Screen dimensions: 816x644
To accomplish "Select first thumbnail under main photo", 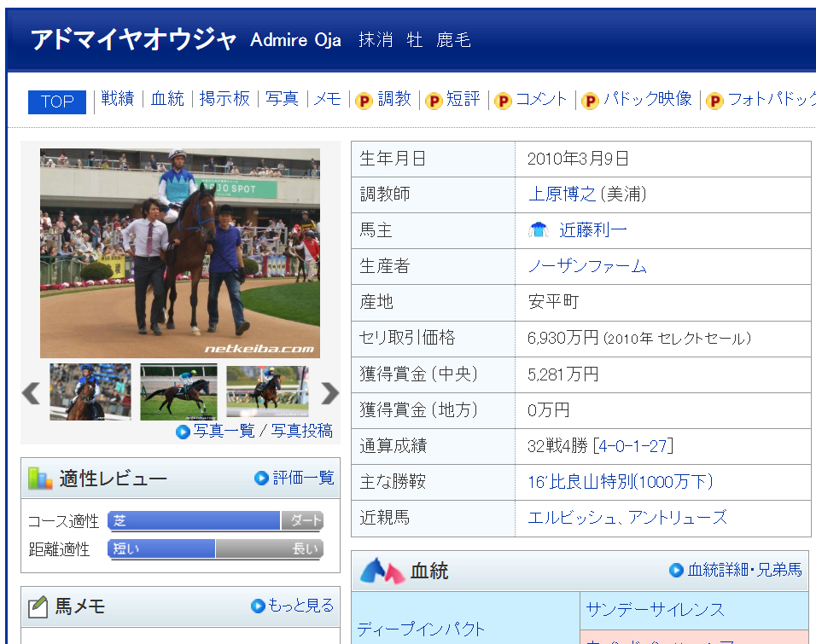I will (90, 392).
